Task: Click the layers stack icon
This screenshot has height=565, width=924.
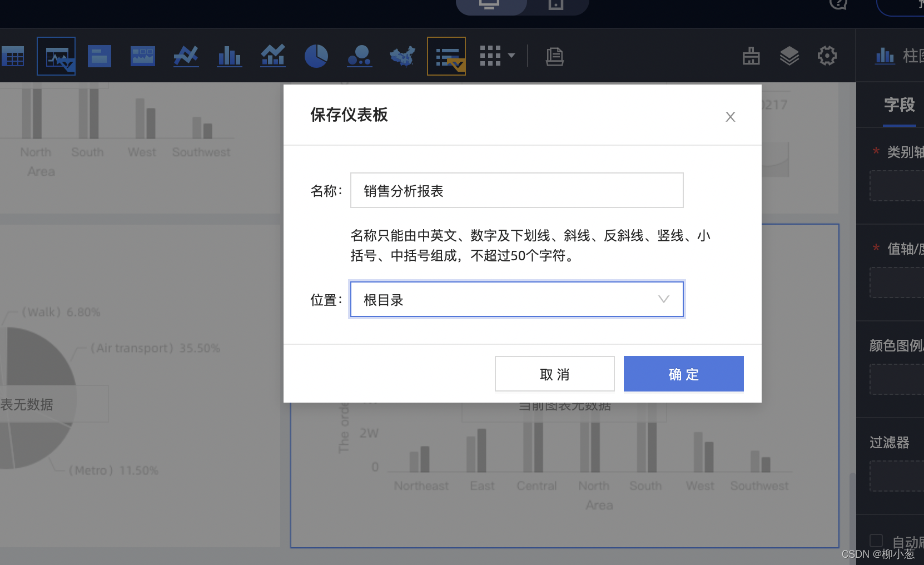Action: (x=789, y=56)
